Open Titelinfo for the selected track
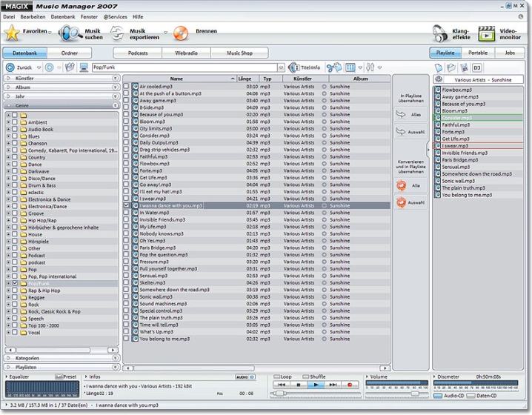 pos(305,67)
